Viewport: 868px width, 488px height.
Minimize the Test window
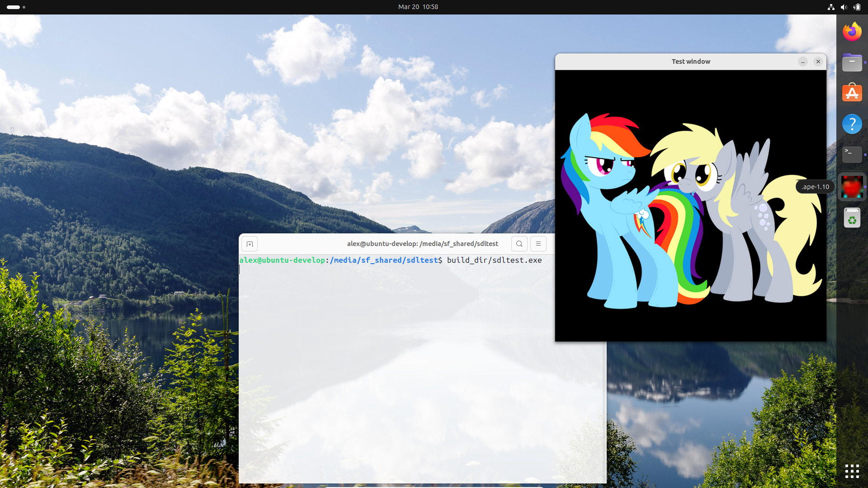pos(802,62)
